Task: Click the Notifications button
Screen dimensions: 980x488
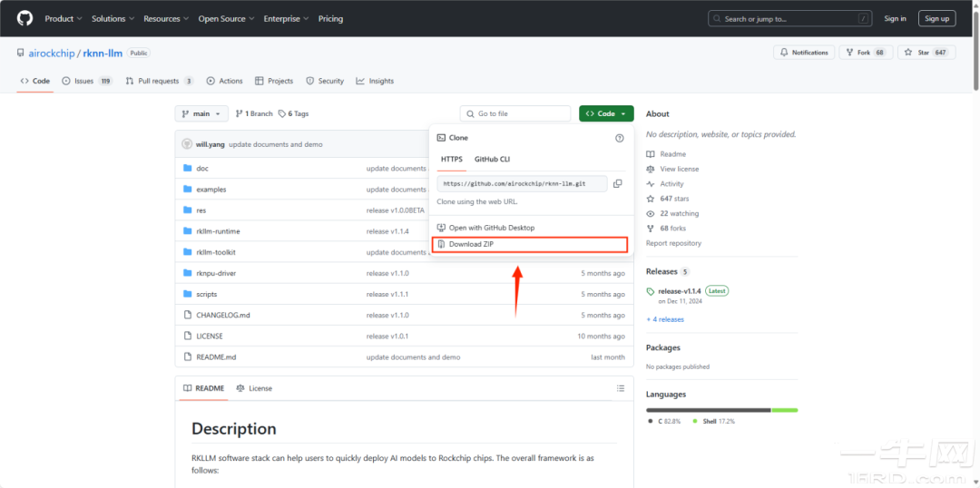Action: (804, 53)
